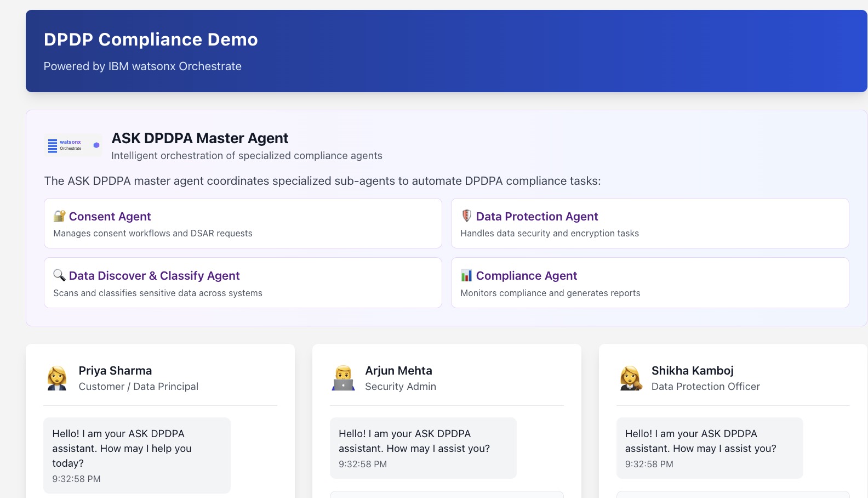Click Shikha Kamboj's avatar
Screen dimensions: 868x498
(x=631, y=378)
